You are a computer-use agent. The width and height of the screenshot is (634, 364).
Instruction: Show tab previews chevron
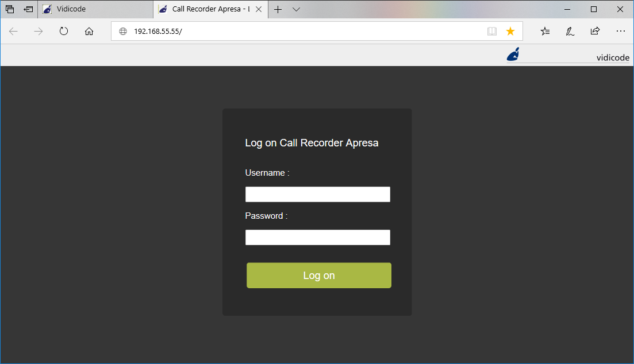click(x=297, y=9)
